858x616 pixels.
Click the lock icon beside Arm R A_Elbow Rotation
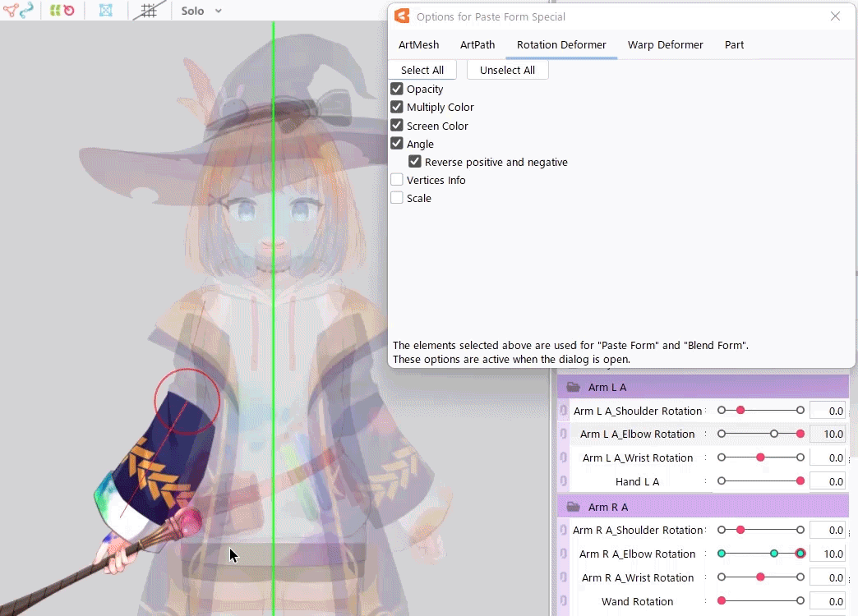564,554
